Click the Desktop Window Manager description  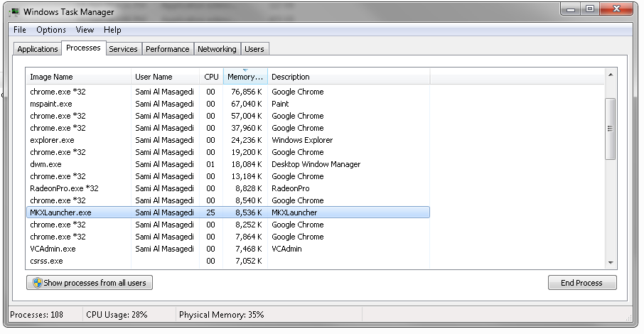316,164
